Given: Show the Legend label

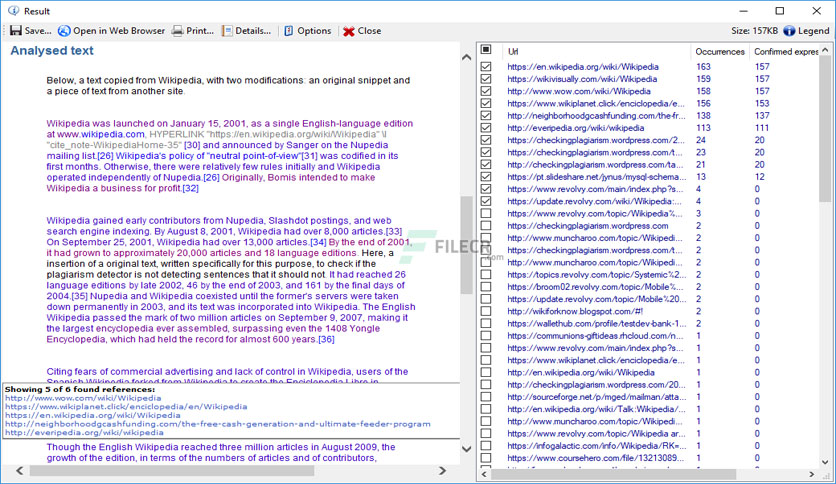Looking at the screenshot, I should tap(814, 31).
